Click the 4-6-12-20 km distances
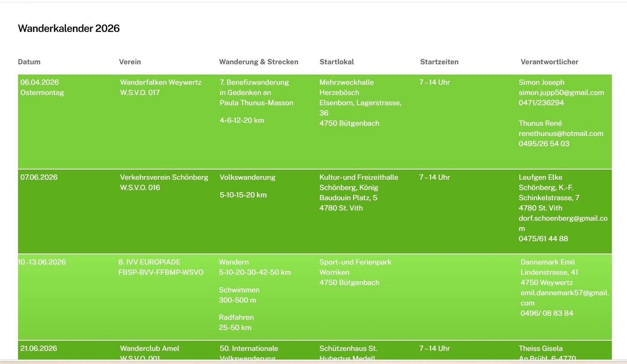The height and width of the screenshot is (364, 627). [242, 121]
